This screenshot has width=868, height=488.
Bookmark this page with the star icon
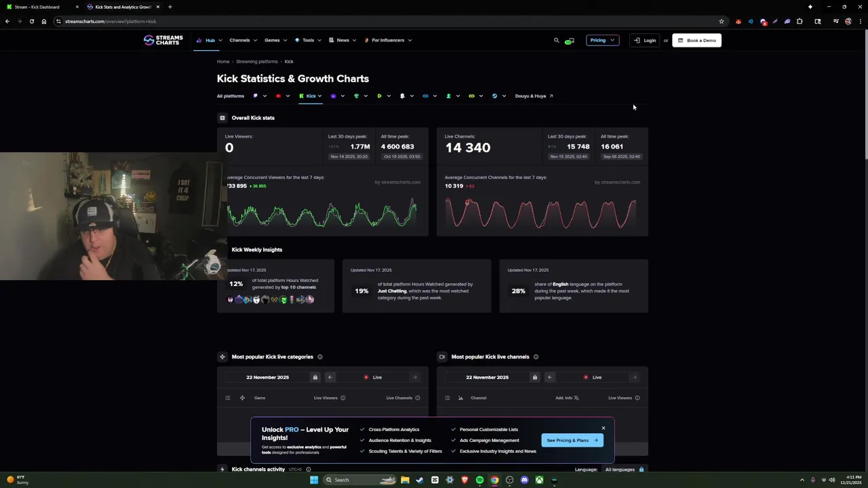tap(722, 21)
